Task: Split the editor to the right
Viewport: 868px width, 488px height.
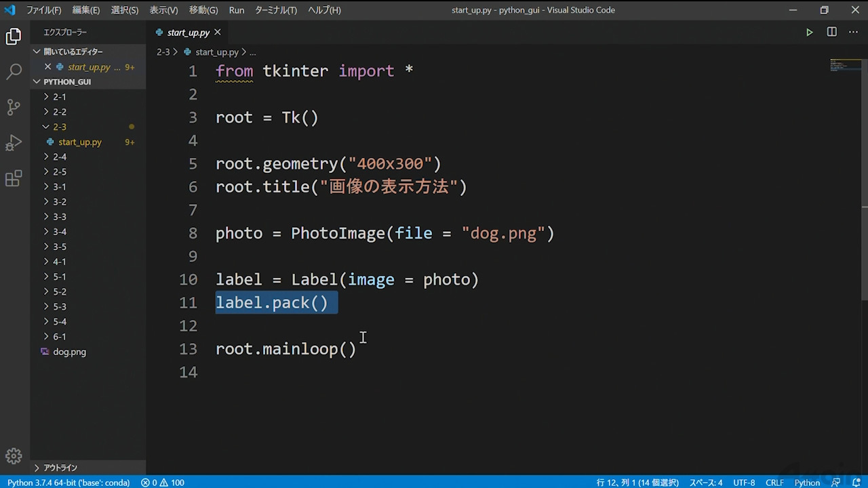Action: (831, 33)
